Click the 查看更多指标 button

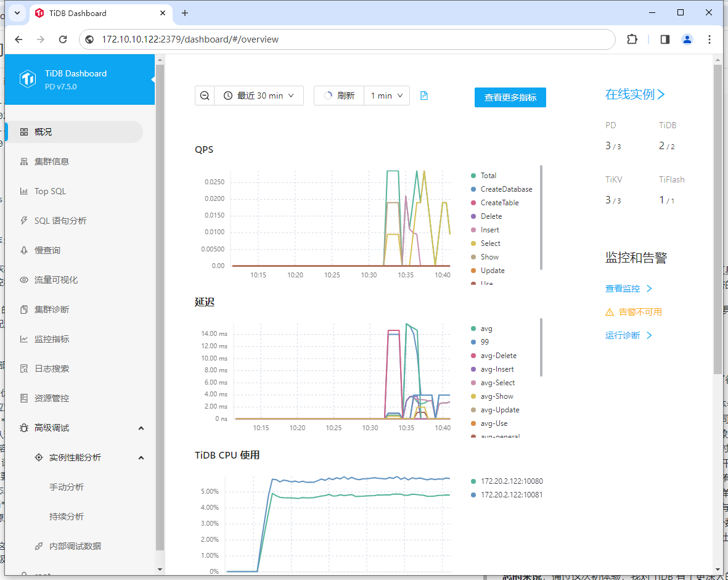[x=510, y=97]
